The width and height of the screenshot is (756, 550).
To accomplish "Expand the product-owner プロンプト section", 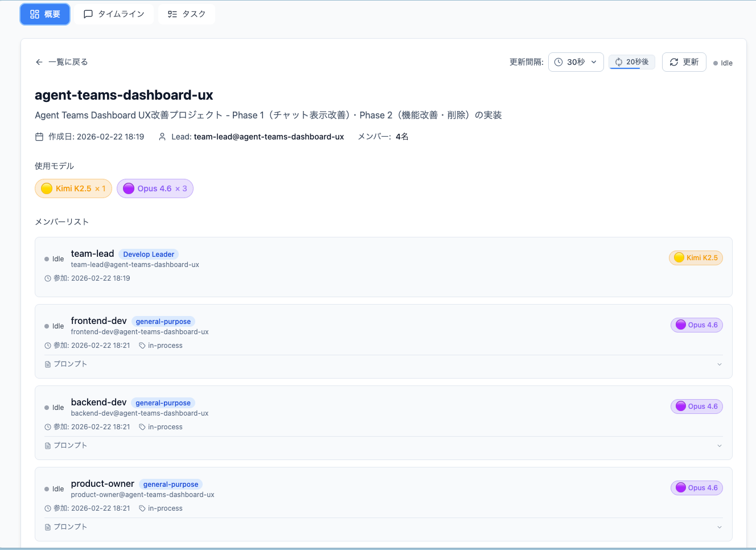I will point(719,526).
